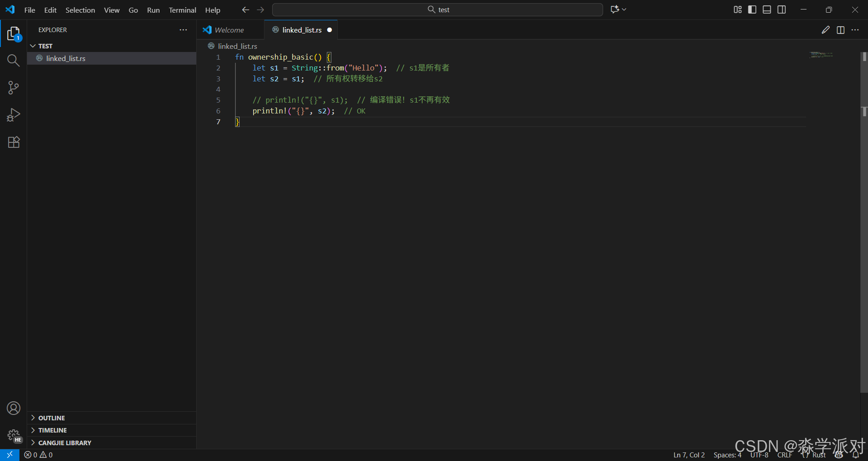Click the Ln 7, Col 2 indicator
The height and width of the screenshot is (461, 868).
click(689, 455)
